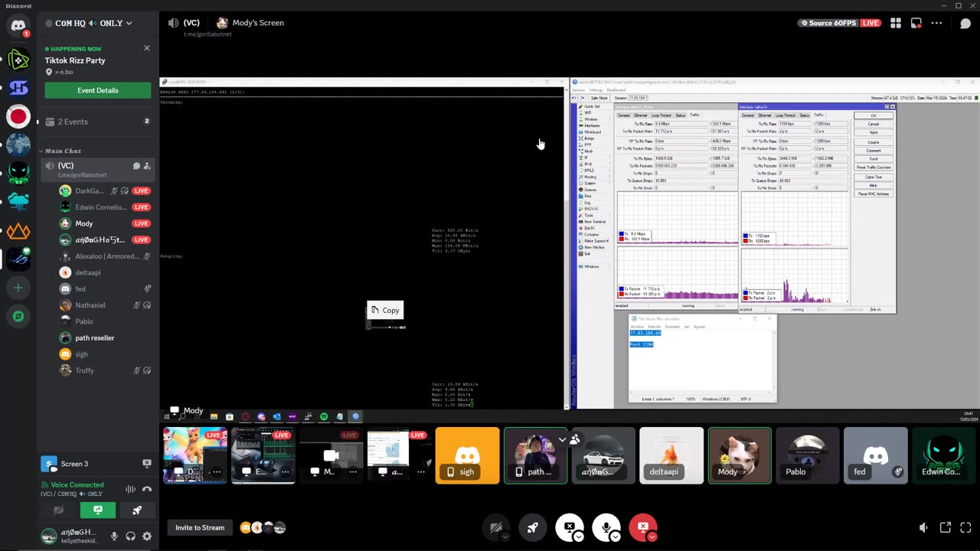Screen dimensions: 980x551
Task: Toggle noise suppression waveform icon
Action: pos(131,489)
